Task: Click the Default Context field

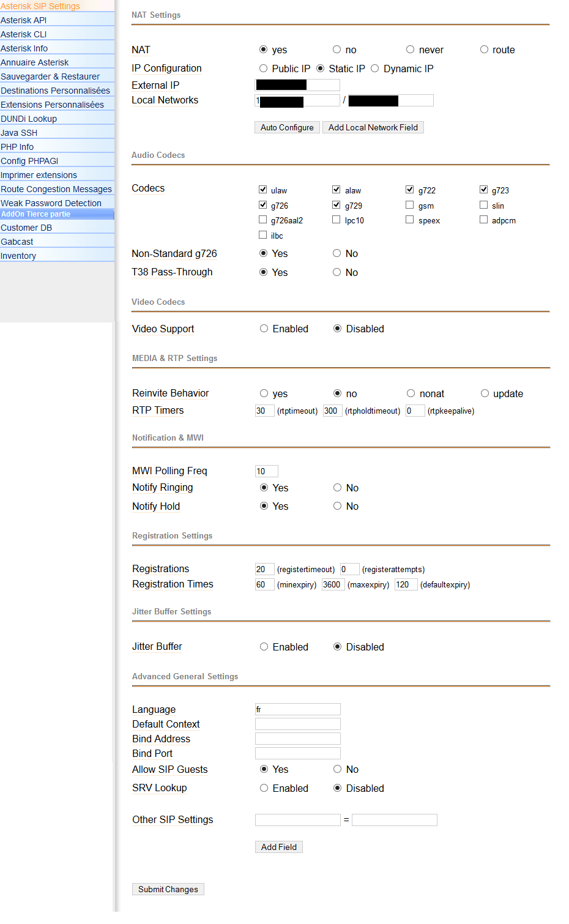Action: (298, 724)
